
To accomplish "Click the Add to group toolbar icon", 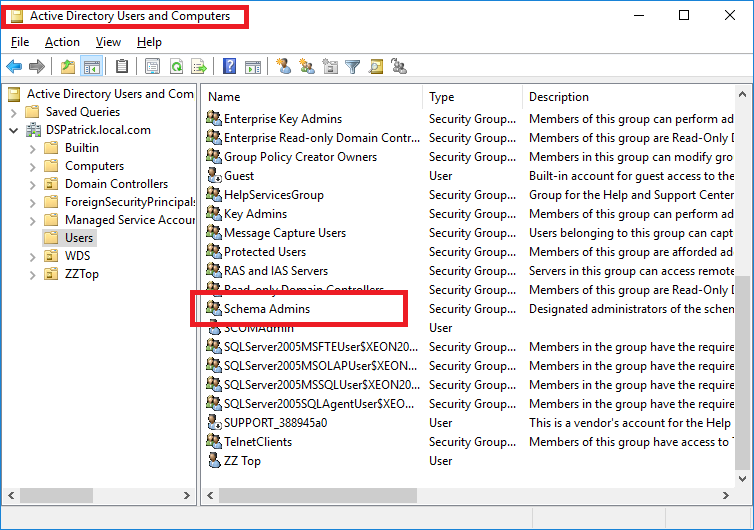I will pos(399,66).
